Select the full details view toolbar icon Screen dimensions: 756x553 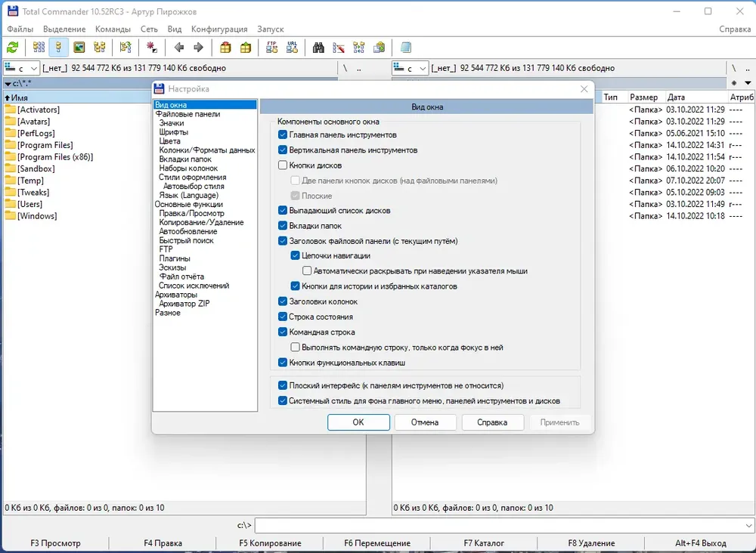point(58,47)
